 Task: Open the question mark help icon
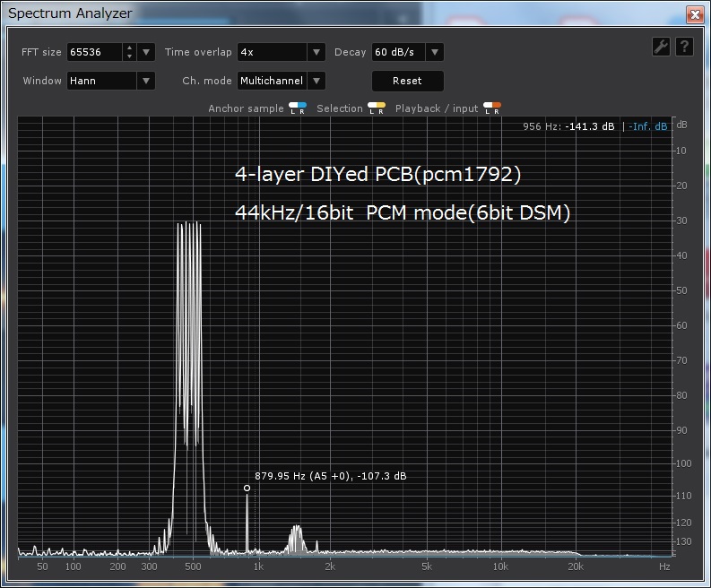pos(684,47)
